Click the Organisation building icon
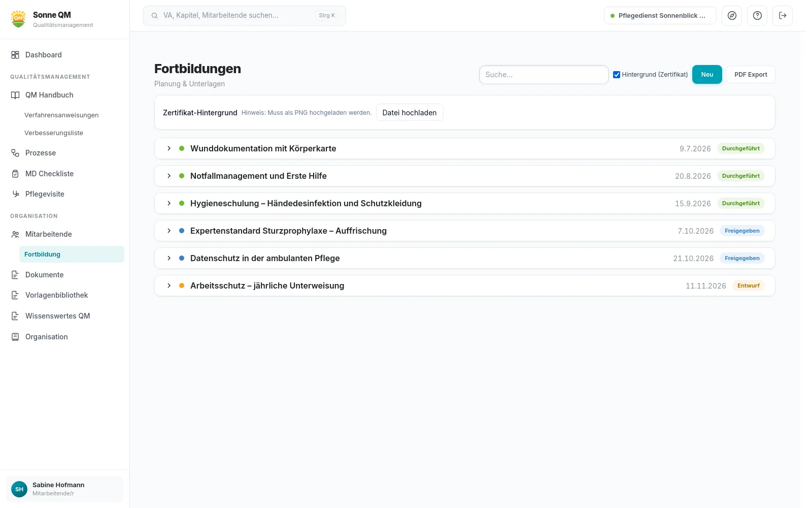Screen dimensions: 812x508 point(15,337)
